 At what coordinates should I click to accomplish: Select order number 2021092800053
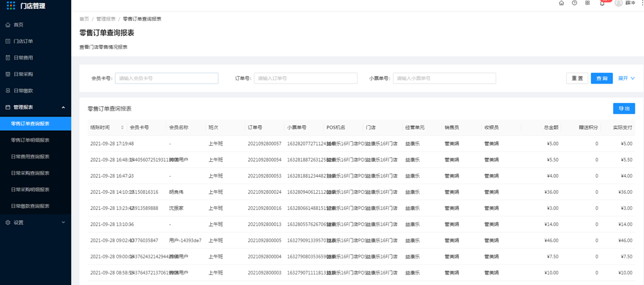[265, 176]
